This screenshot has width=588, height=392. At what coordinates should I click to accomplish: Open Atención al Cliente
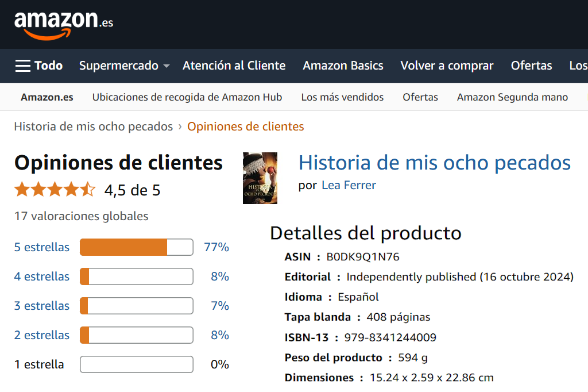(234, 66)
